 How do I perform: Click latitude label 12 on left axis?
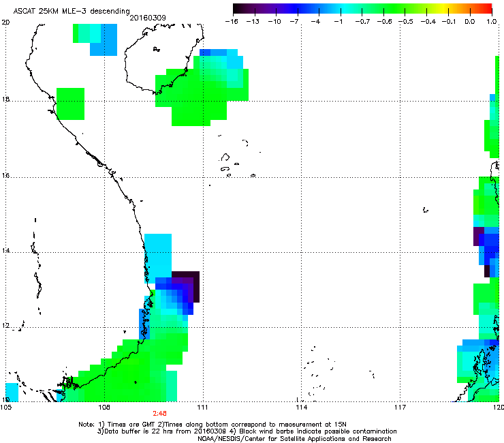[x=5, y=326]
